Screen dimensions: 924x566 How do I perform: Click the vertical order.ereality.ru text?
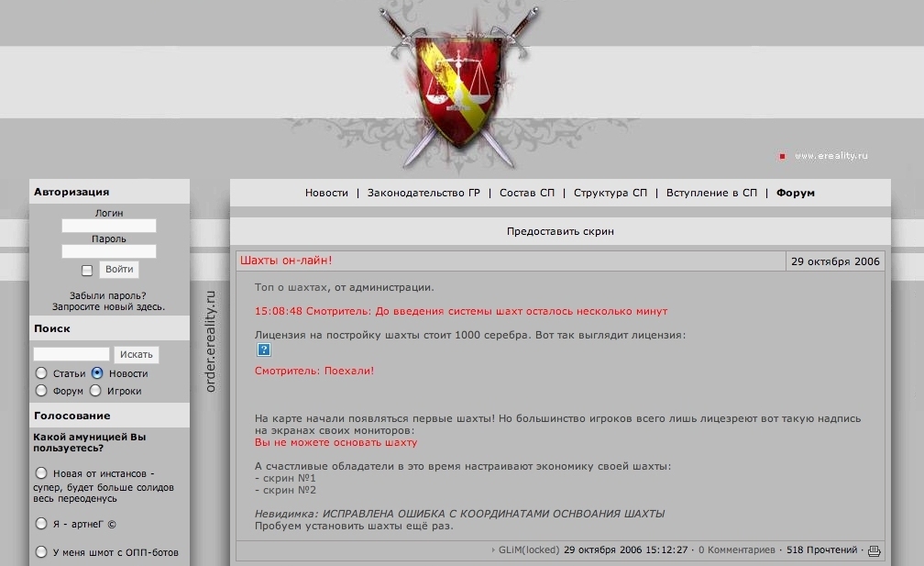(x=211, y=341)
